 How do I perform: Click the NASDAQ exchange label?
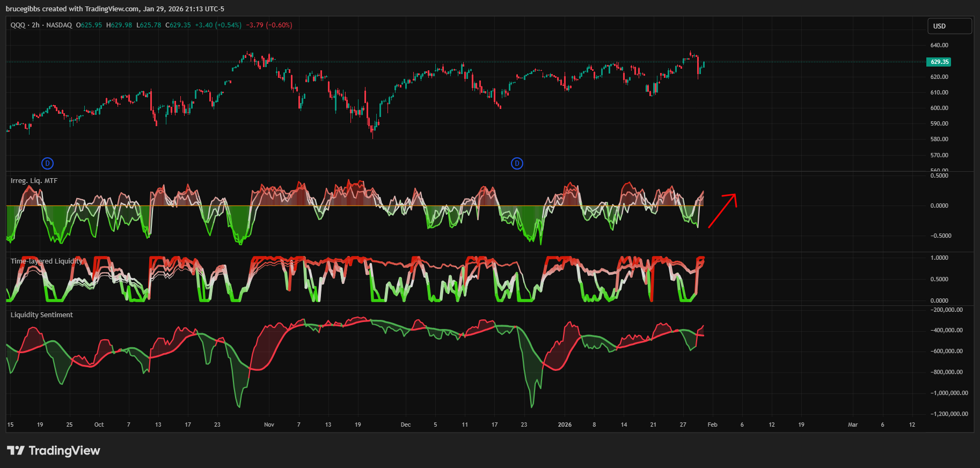pyautogui.click(x=59, y=25)
